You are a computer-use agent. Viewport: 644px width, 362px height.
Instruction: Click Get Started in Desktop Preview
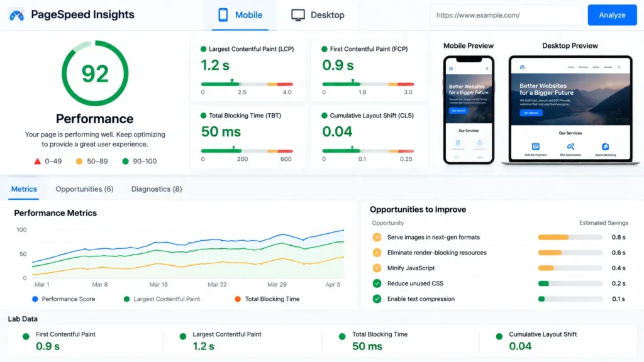531,112
